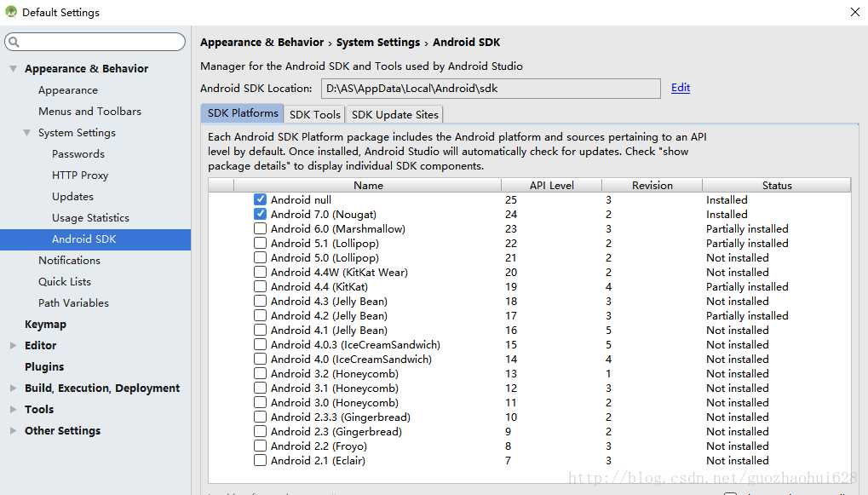Click System Settings in breadcrumb
The width and height of the screenshot is (868, 495).
[x=378, y=42]
